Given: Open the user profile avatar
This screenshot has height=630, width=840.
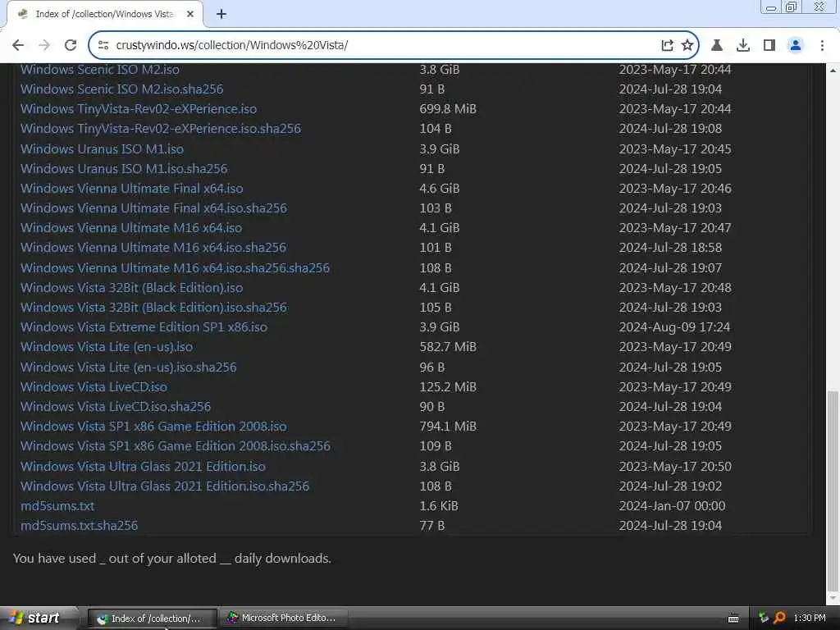Looking at the screenshot, I should (796, 46).
